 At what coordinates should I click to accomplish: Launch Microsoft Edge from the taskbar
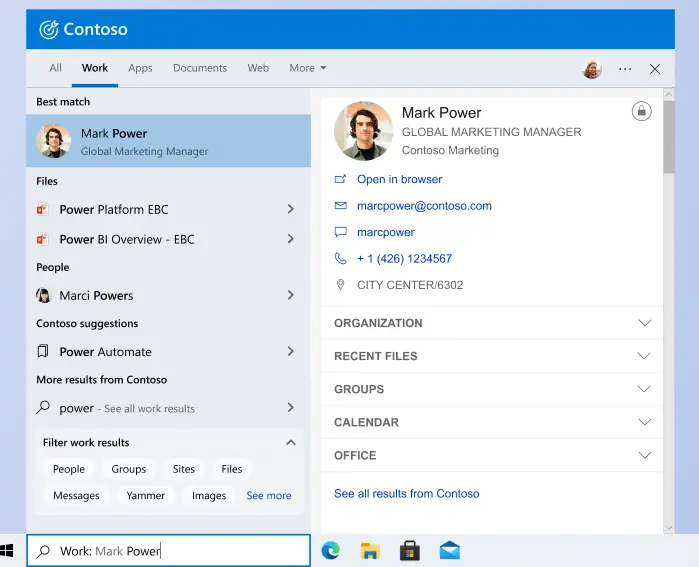click(331, 551)
